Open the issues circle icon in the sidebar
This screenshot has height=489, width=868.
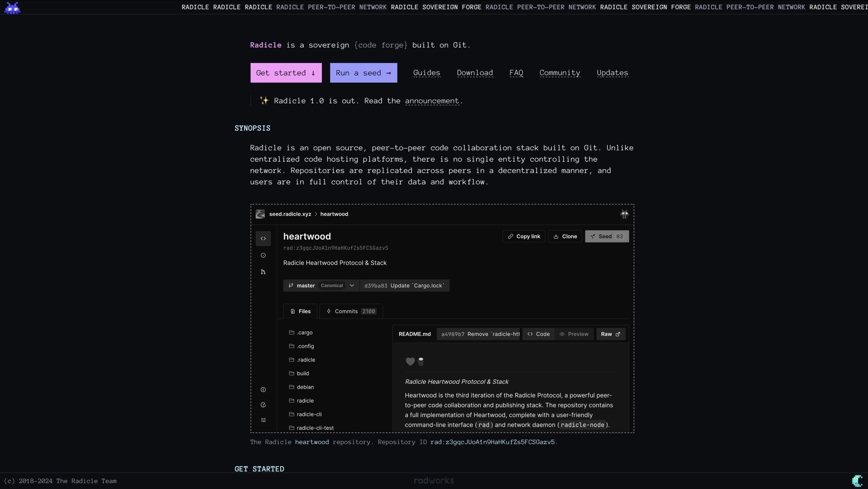point(263,255)
